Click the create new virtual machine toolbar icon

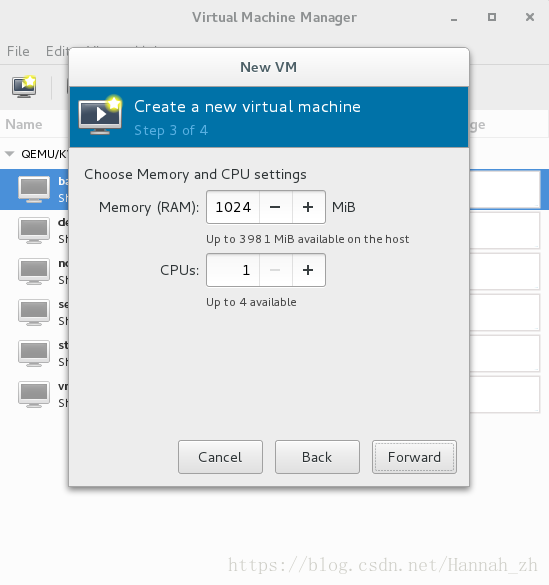click(x=24, y=87)
